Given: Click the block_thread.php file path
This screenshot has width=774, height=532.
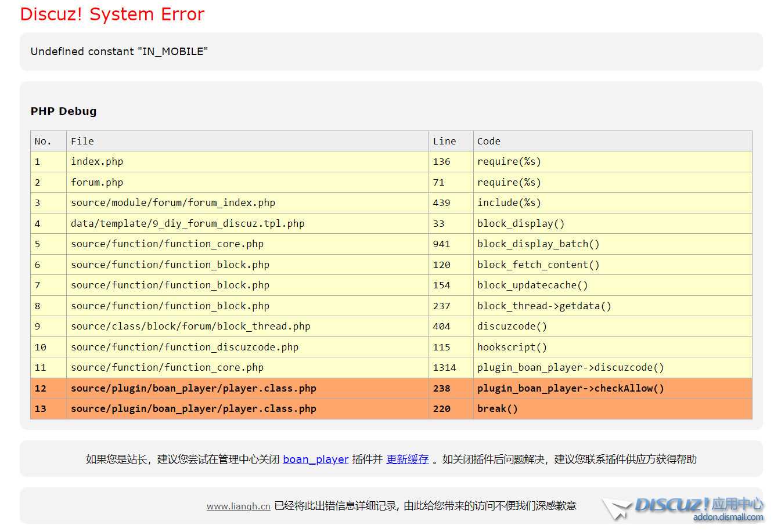Looking at the screenshot, I should pos(190,327).
